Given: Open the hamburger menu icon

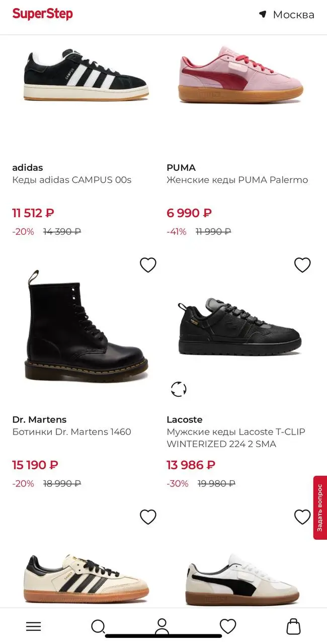Looking at the screenshot, I should point(33,626).
